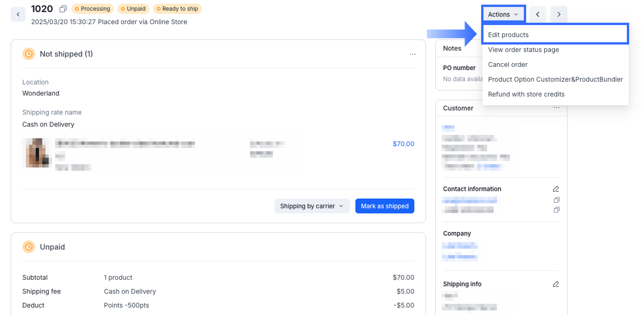Expand the Shipping by carrier dropdown

[x=312, y=206]
